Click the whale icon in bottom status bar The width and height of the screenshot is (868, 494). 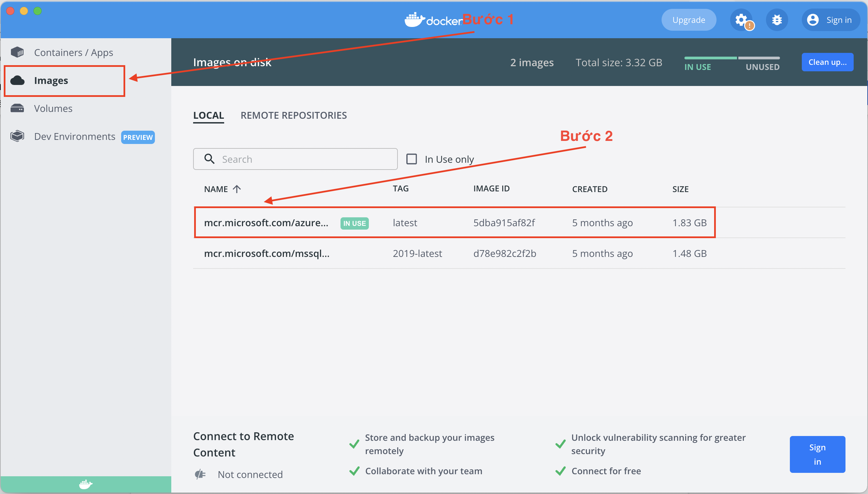(x=85, y=484)
